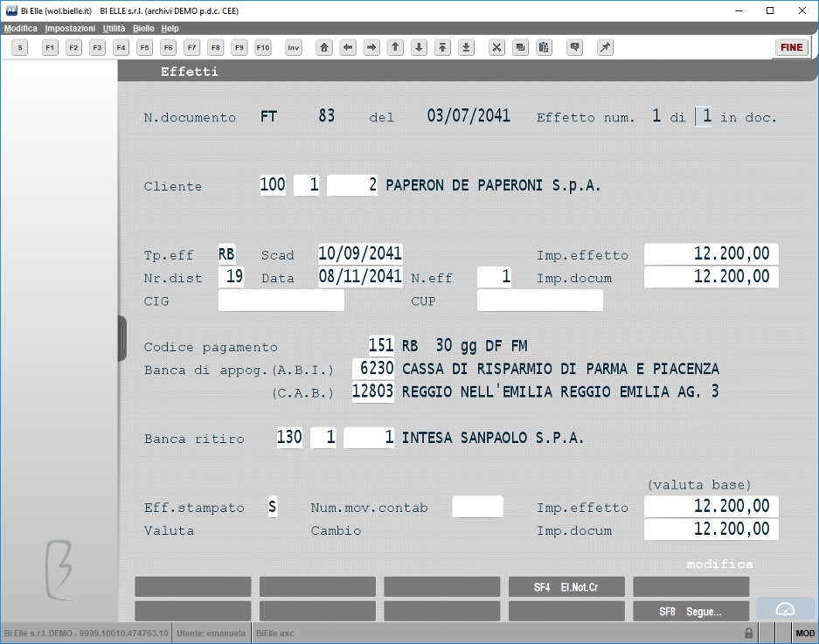Click the F2 toolbar button
819x644 pixels.
pos(73,47)
